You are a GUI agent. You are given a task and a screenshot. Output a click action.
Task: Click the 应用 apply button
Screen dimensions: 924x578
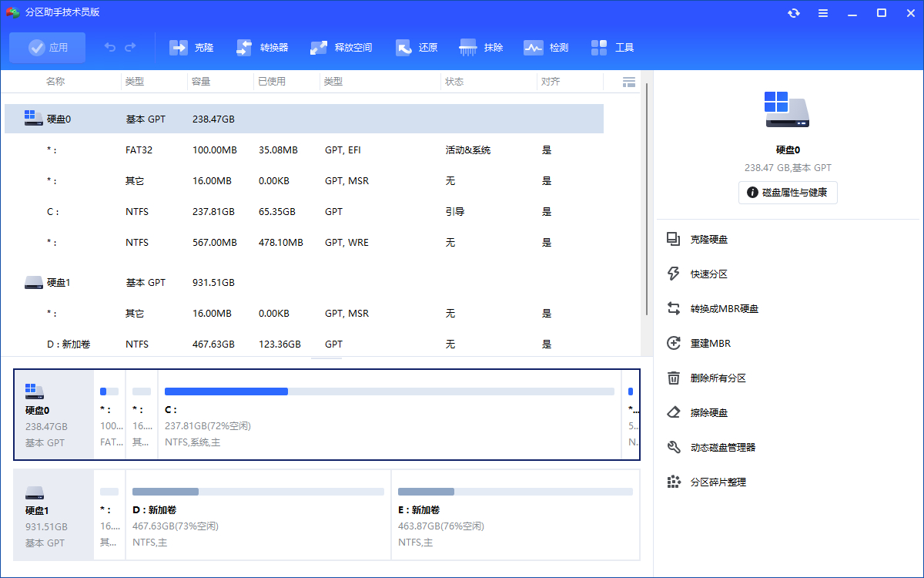pos(48,48)
